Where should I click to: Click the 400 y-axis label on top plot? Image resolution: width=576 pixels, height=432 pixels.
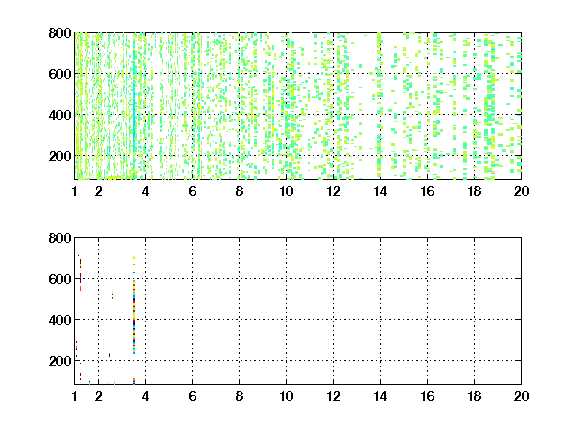click(x=60, y=115)
